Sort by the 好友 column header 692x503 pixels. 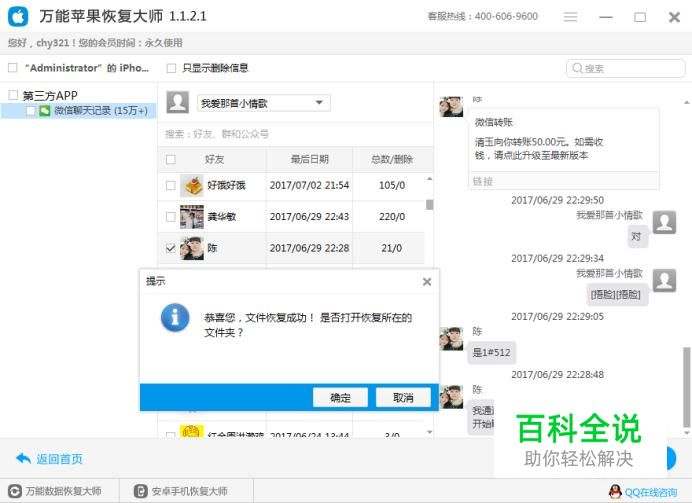[x=214, y=159]
